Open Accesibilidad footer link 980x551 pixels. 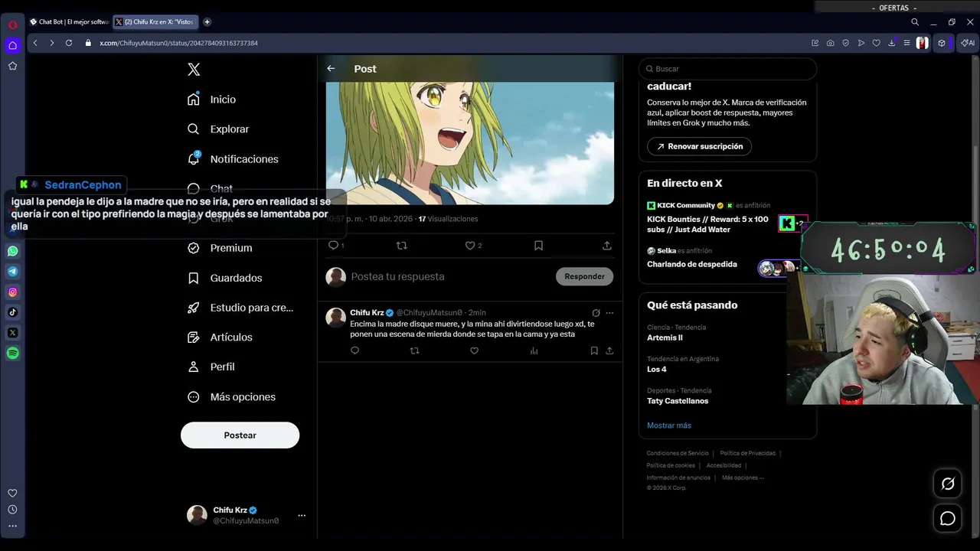[x=724, y=465]
